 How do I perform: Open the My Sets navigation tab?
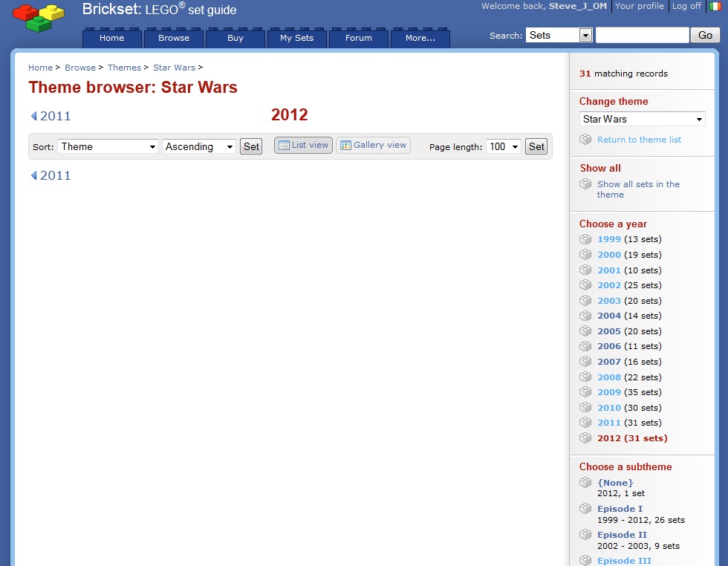pyautogui.click(x=296, y=38)
